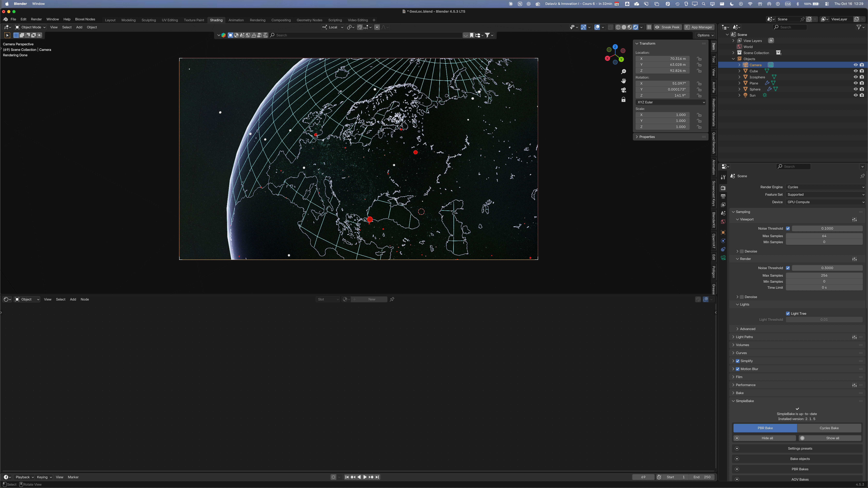Switch to the Geometry Nodes workspace tab
This screenshot has height=488, width=868.
(x=309, y=20)
